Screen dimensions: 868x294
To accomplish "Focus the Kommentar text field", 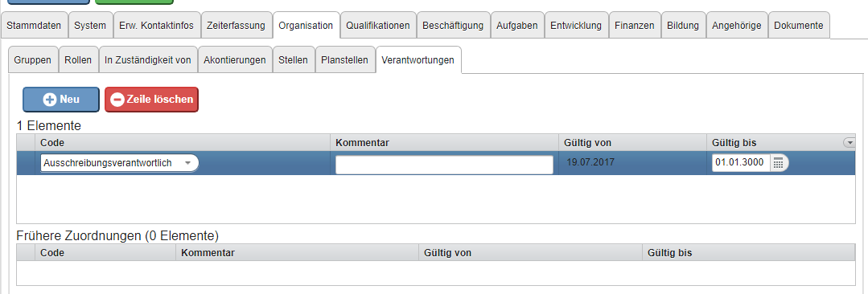I will tap(444, 165).
